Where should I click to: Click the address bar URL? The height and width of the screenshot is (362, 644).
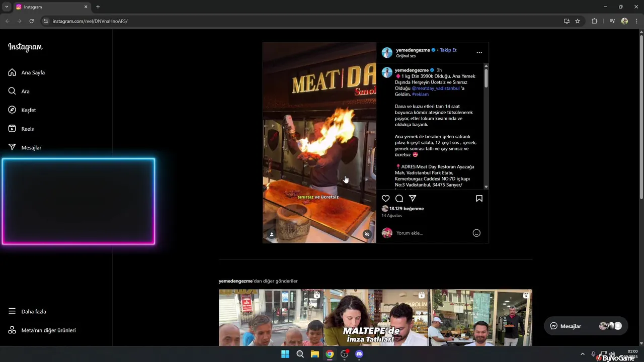pos(90,21)
